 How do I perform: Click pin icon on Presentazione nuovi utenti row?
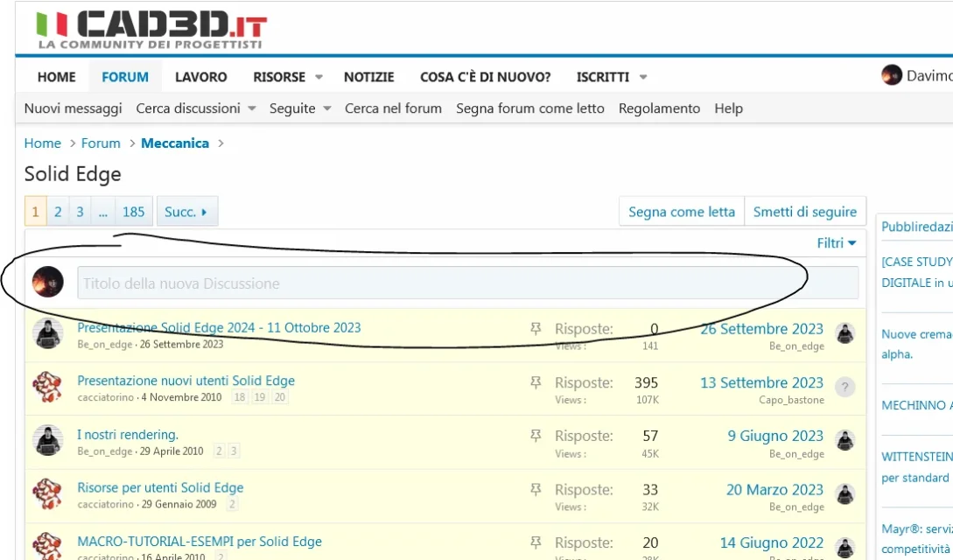tap(536, 382)
